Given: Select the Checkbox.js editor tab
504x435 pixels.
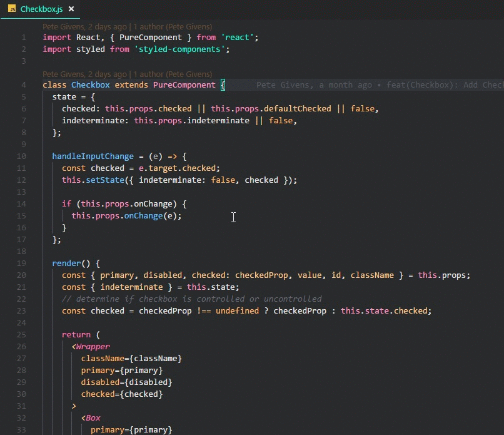Looking at the screenshot, I should click(40, 9).
